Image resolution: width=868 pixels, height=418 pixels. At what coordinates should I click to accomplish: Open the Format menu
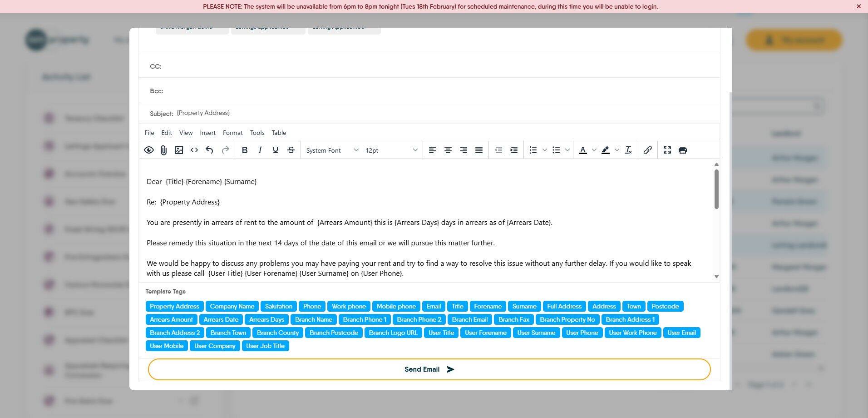click(x=233, y=133)
